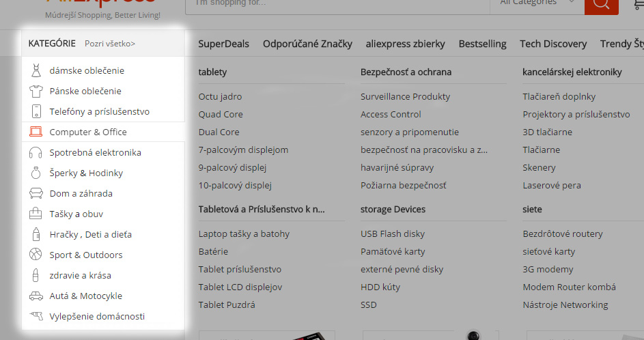Screen dimensions: 644x340
Task: Click the red search magnifier button
Action: click(601, 5)
